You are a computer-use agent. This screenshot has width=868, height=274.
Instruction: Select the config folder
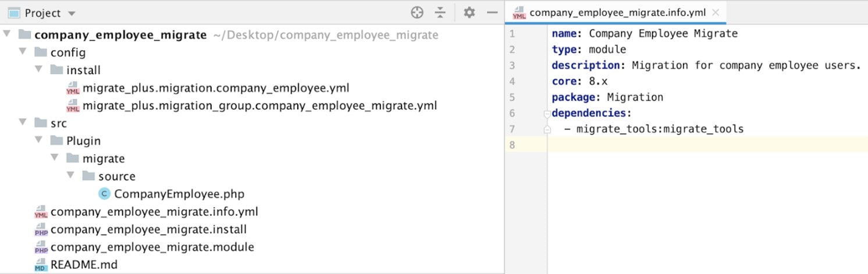pyautogui.click(x=68, y=52)
